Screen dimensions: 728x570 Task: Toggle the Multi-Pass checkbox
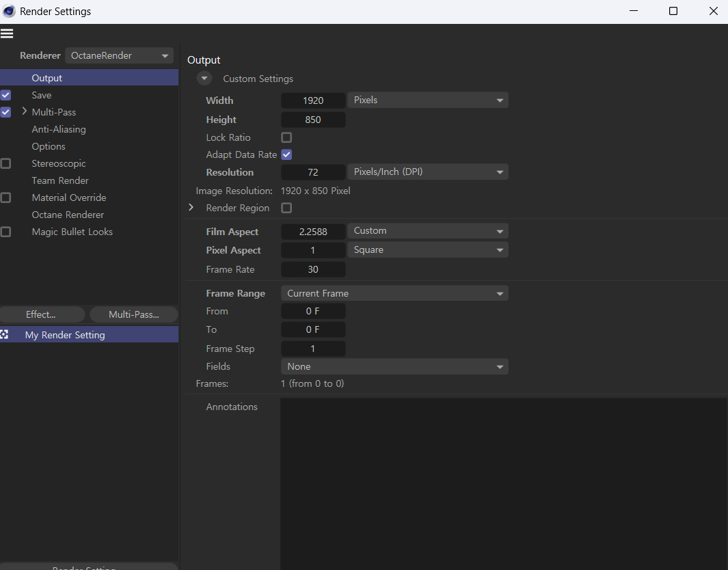coord(5,112)
